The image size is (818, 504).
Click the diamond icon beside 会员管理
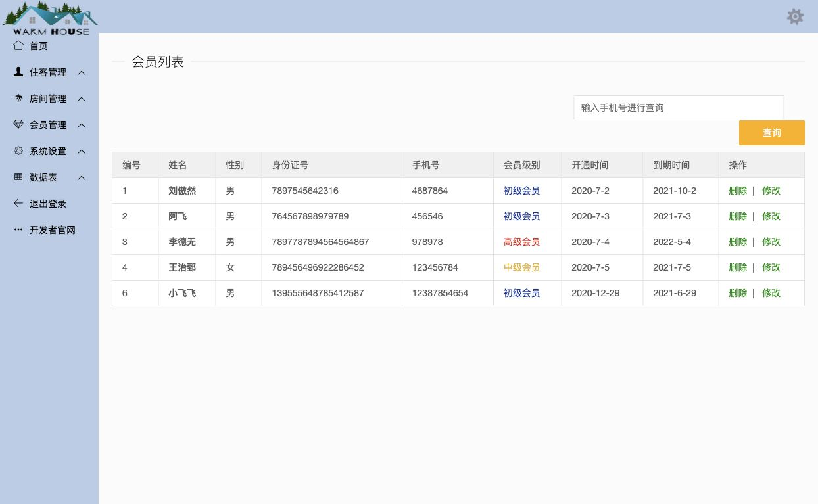coord(18,124)
